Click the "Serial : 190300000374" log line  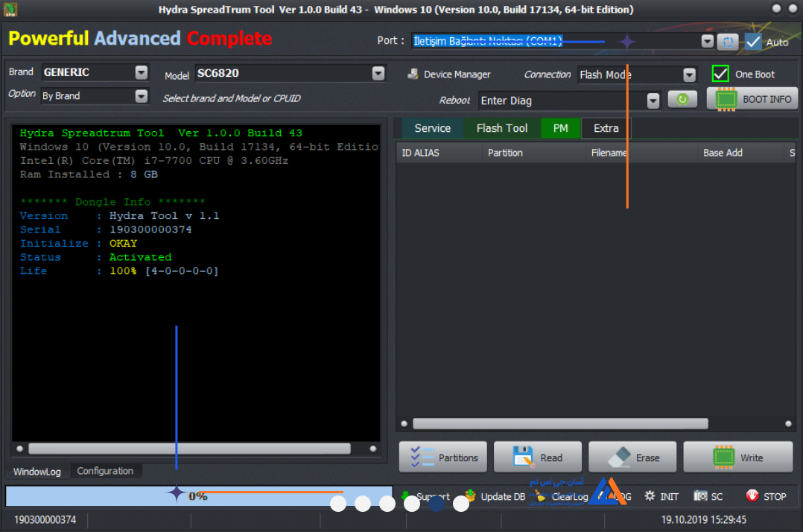click(106, 230)
